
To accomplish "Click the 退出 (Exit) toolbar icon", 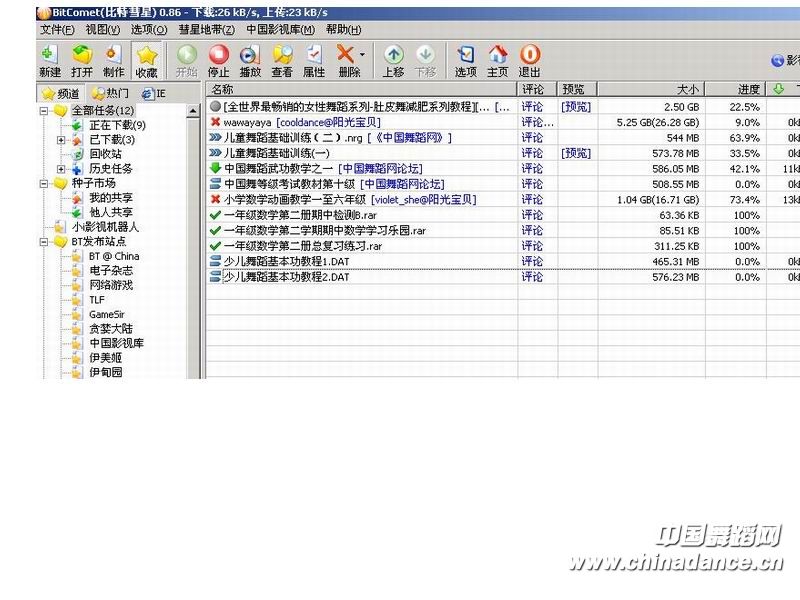I will click(x=530, y=59).
